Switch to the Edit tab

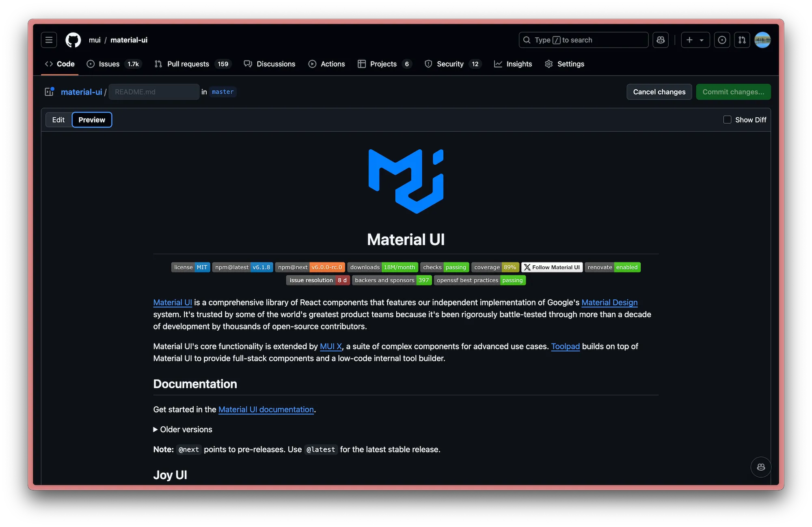tap(58, 120)
